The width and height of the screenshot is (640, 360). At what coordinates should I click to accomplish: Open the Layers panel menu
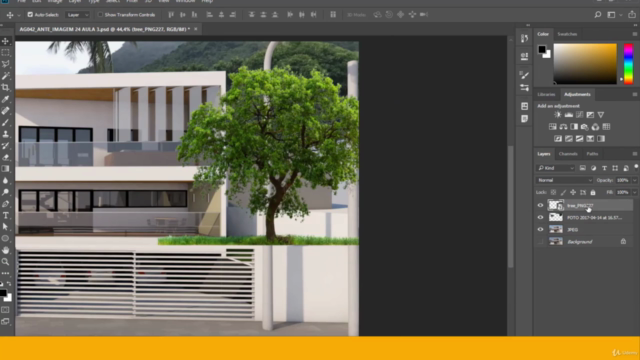[635, 154]
